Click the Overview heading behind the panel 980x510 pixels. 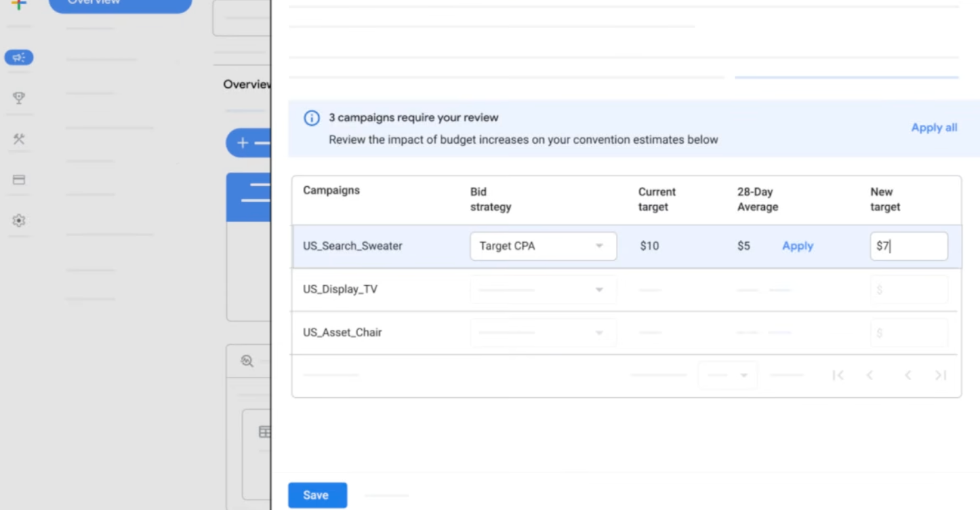247,85
